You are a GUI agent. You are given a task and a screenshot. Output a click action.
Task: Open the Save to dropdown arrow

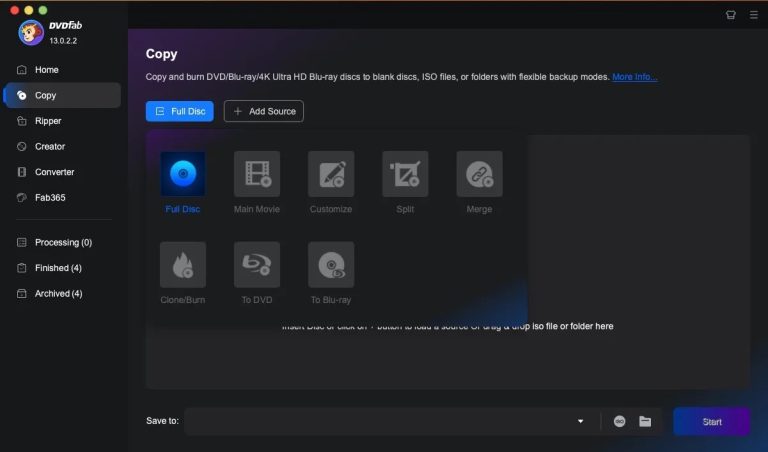click(580, 421)
